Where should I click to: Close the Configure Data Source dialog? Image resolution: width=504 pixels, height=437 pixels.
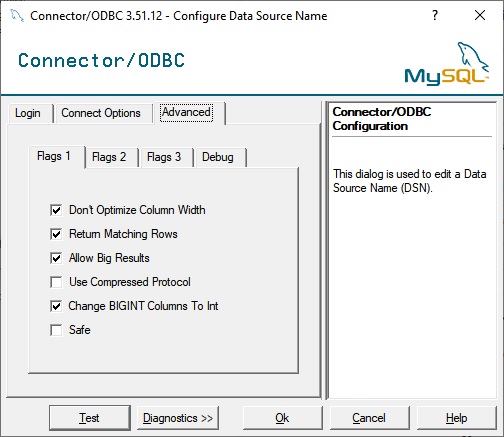[x=480, y=15]
